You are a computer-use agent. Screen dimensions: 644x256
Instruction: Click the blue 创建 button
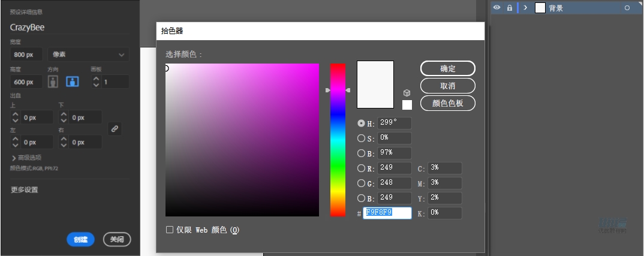80,240
